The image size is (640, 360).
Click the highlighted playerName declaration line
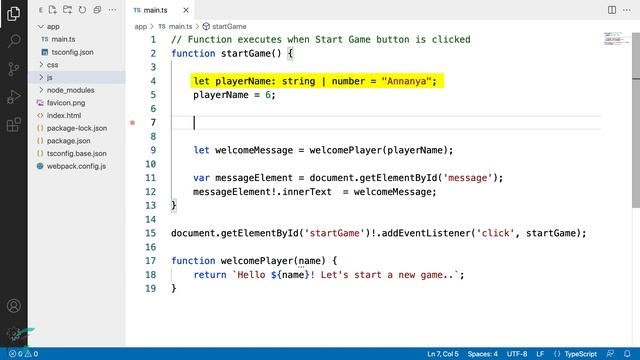click(317, 81)
